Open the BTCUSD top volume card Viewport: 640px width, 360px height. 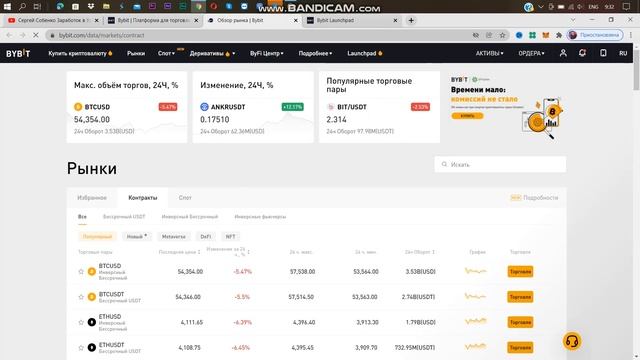click(127, 107)
